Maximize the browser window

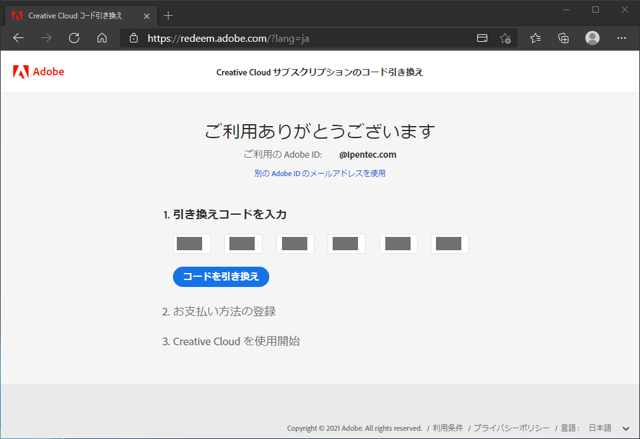point(596,10)
